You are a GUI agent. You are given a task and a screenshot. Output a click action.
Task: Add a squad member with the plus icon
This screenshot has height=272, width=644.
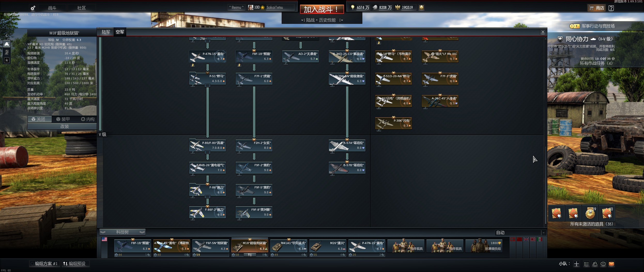click(577, 264)
